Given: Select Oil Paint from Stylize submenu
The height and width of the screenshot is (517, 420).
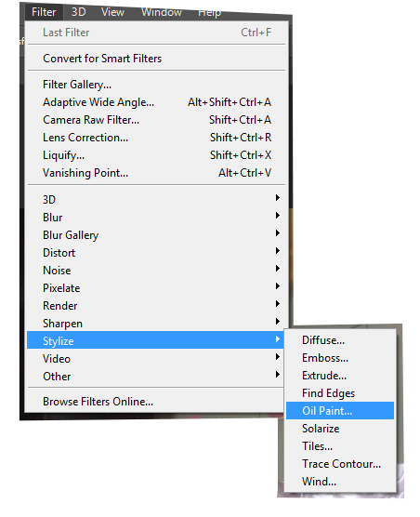Looking at the screenshot, I should [x=339, y=410].
